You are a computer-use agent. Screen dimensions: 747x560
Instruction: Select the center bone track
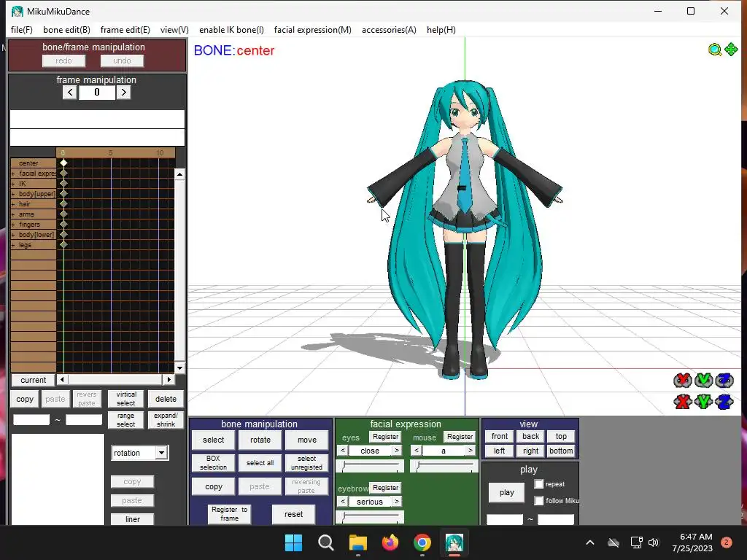pos(34,163)
